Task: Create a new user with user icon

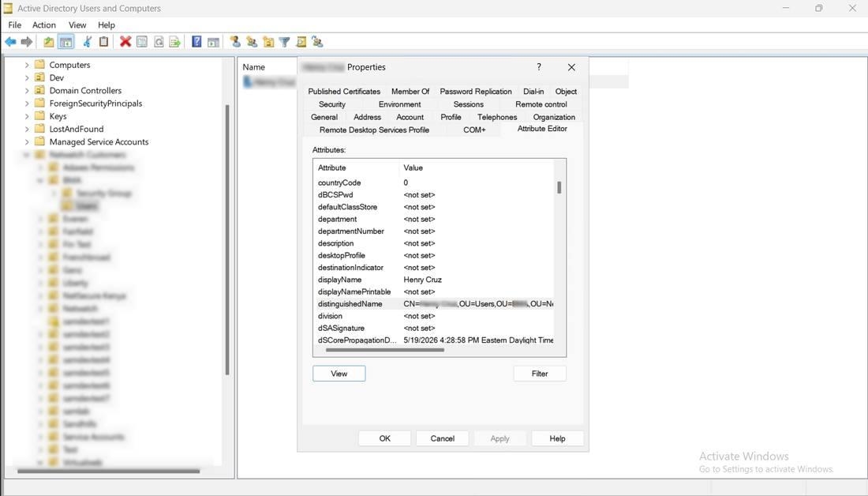Action: pyautogui.click(x=235, y=42)
